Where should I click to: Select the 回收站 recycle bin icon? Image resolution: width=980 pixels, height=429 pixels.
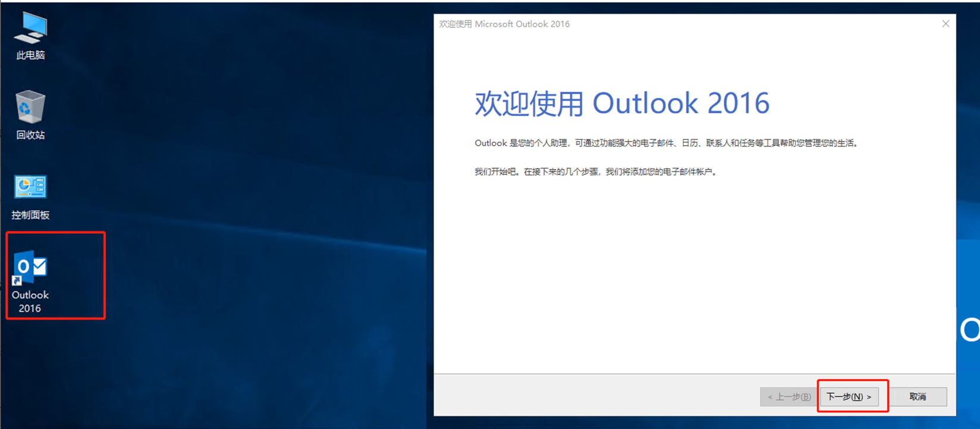(x=30, y=107)
